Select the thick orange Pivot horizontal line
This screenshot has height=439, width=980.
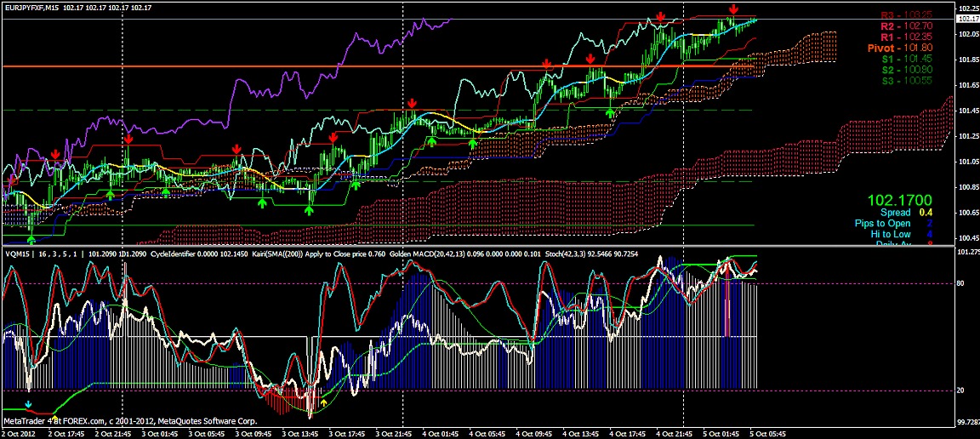click(x=378, y=66)
